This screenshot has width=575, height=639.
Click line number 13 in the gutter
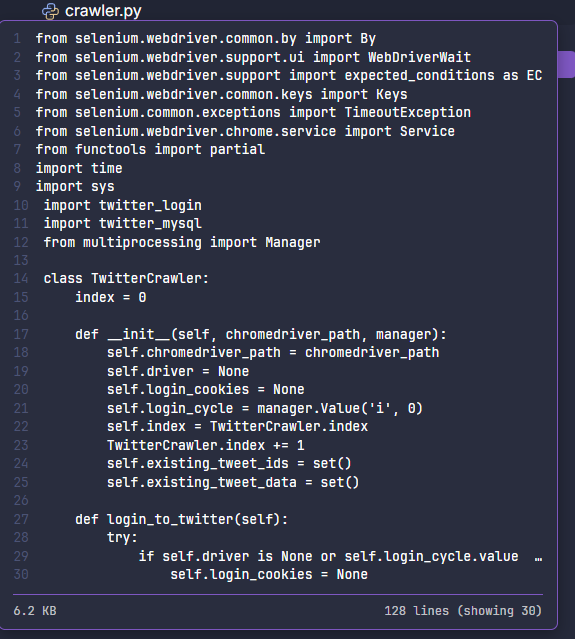21,260
